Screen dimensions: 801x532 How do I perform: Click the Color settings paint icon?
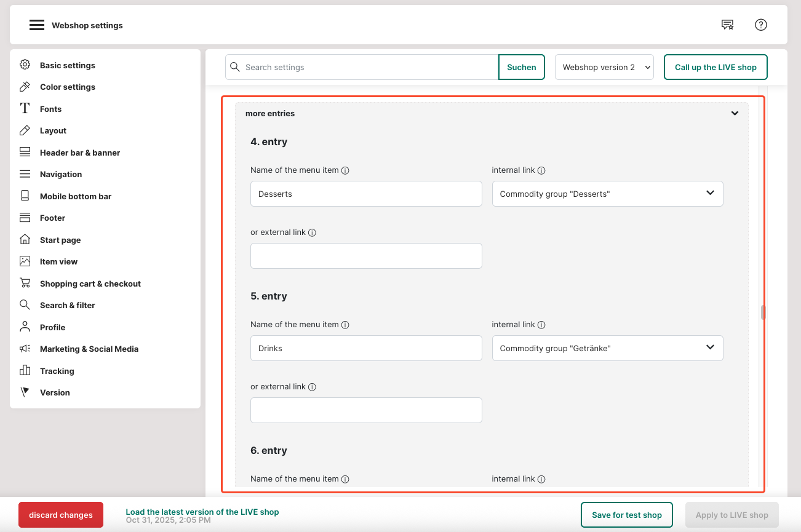[x=25, y=87]
